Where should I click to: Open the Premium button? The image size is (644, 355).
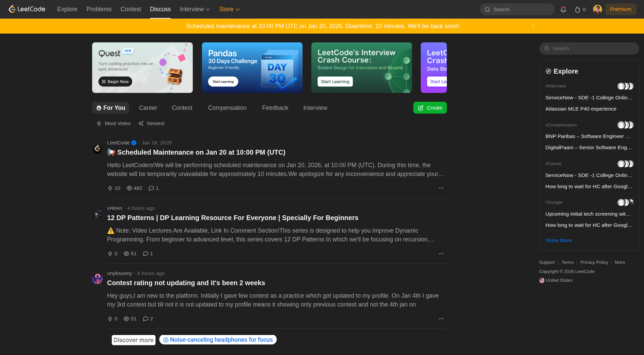tap(620, 9)
